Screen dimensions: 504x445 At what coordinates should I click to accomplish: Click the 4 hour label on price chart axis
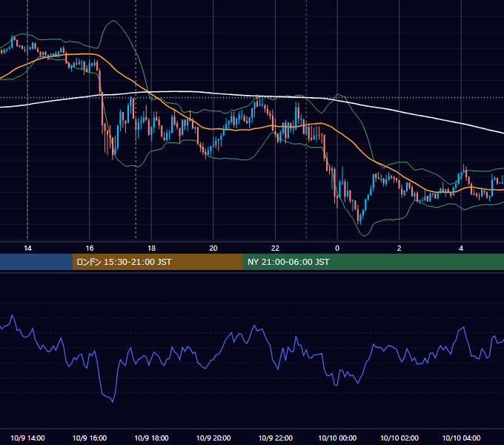(x=461, y=248)
